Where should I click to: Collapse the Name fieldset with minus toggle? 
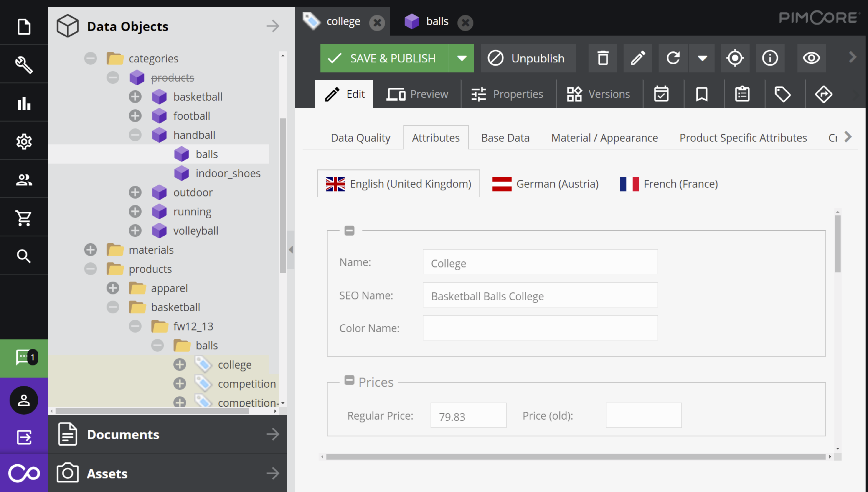(x=349, y=231)
